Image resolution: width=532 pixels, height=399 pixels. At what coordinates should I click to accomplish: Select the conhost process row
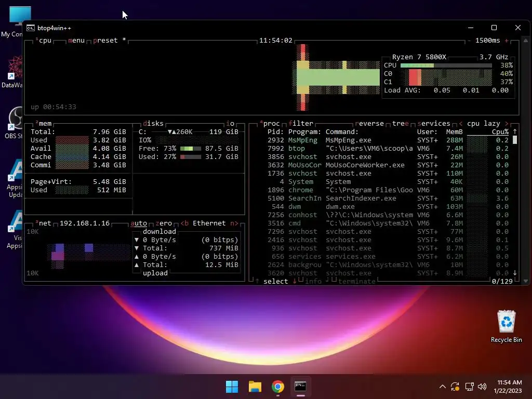click(x=388, y=215)
